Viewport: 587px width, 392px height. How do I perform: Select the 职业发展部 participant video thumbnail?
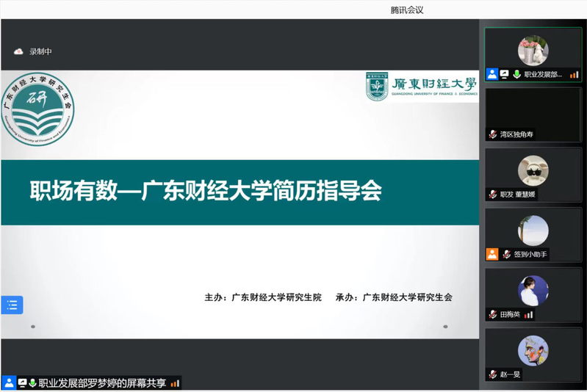point(533,51)
